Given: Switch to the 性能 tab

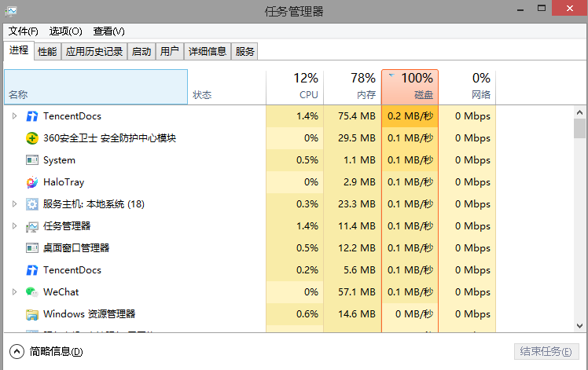Looking at the screenshot, I should [47, 52].
